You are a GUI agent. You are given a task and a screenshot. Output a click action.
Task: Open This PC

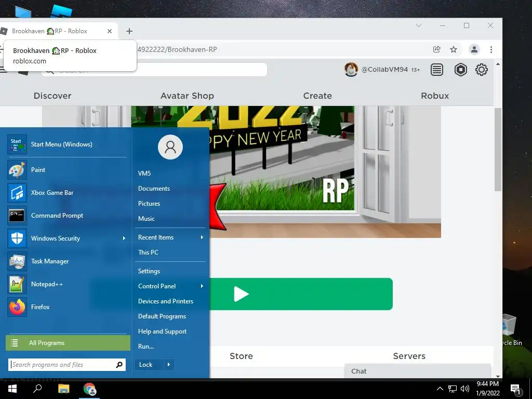point(148,252)
